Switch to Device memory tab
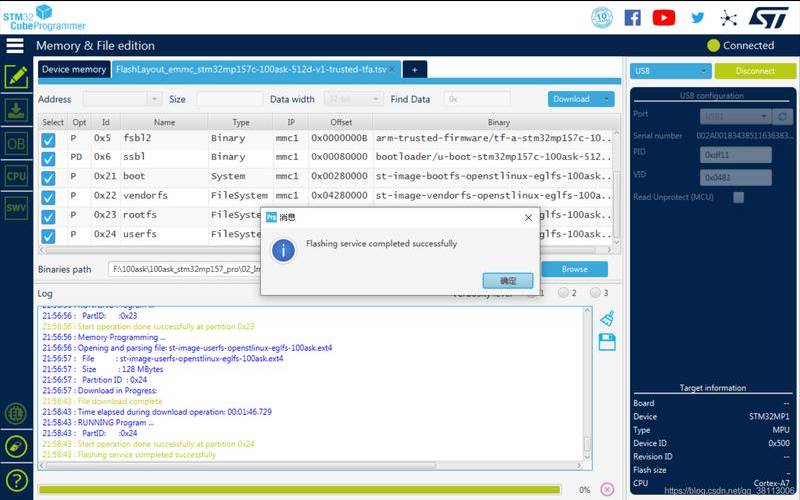 (74, 69)
